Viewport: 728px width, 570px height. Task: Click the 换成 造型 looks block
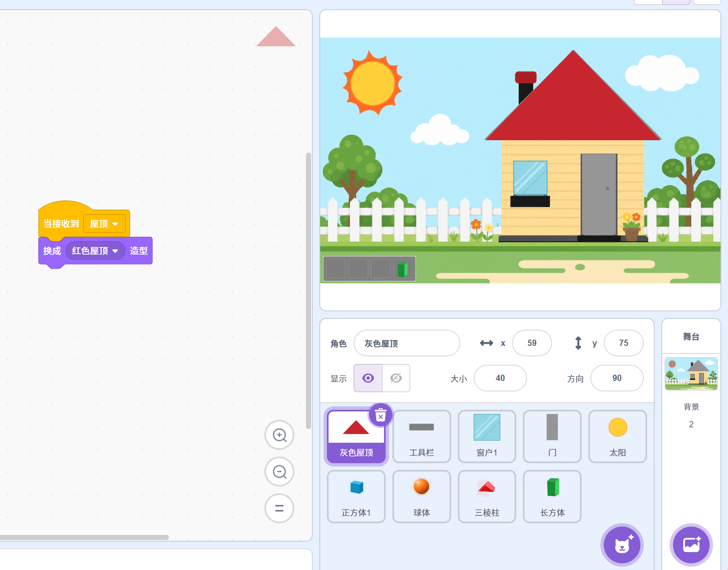138,251
